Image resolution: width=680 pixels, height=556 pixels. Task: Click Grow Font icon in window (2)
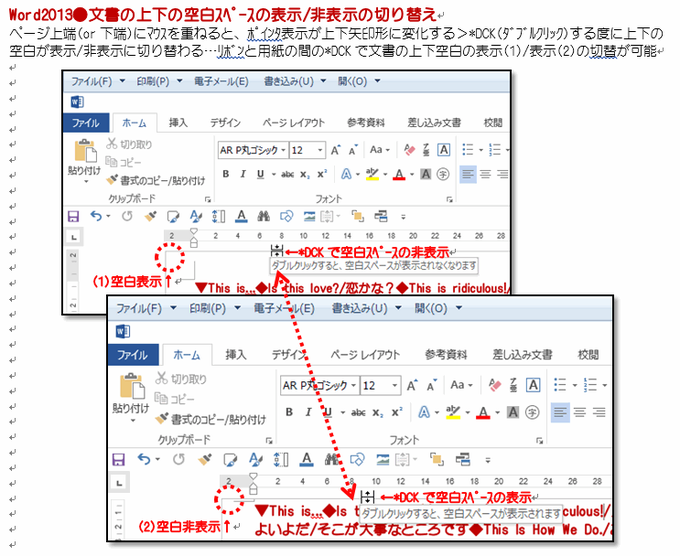point(412,385)
